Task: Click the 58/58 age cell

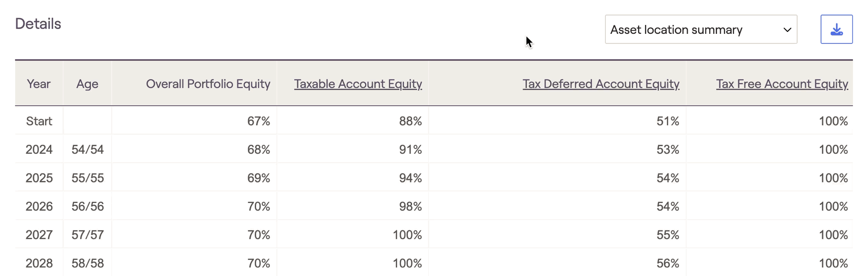Action: click(x=88, y=263)
